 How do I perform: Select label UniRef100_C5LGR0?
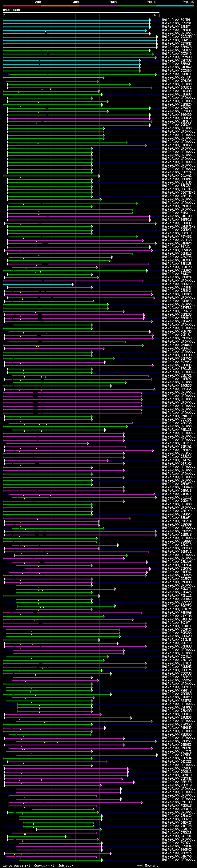click(x=177, y=270)
